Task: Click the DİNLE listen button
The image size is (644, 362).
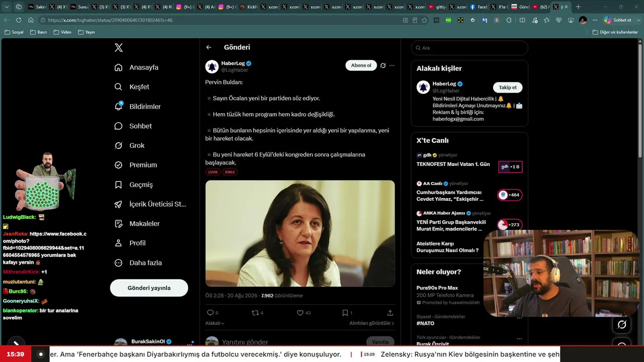Action: 230,172
